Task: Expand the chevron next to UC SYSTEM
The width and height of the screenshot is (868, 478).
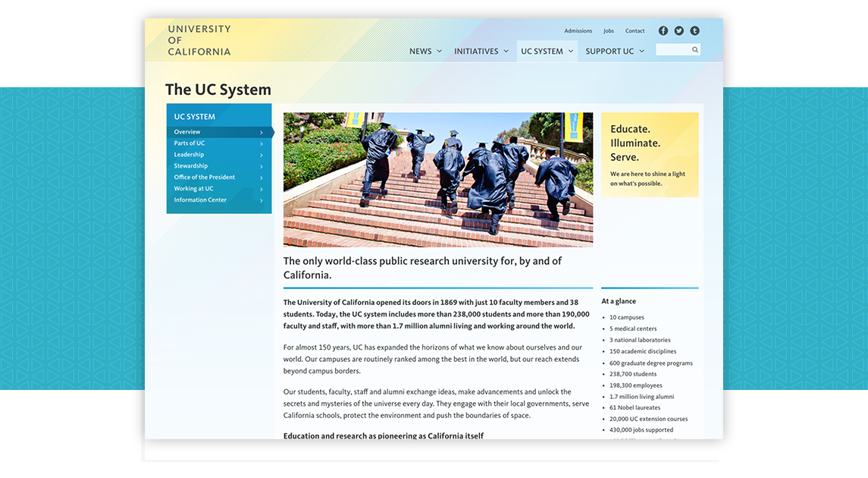Action: pyautogui.click(x=571, y=51)
